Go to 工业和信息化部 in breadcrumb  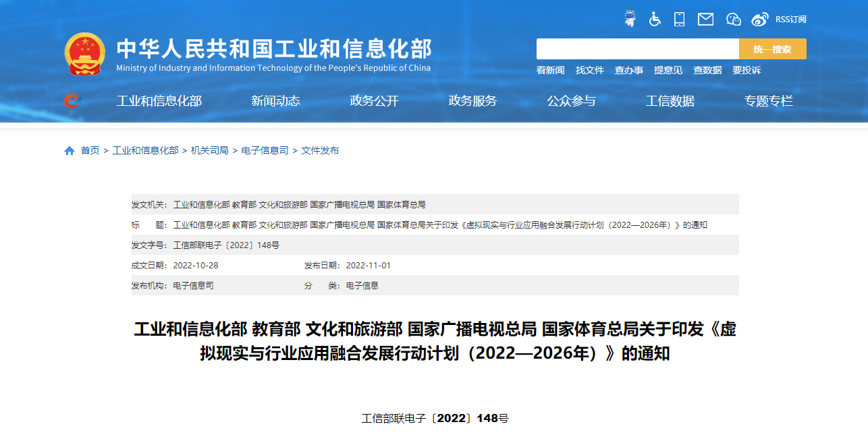tap(146, 151)
